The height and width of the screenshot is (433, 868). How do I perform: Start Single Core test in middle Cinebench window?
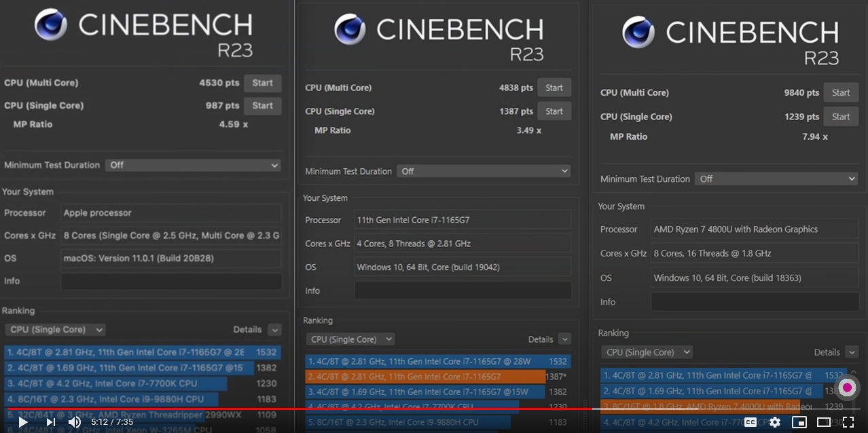[x=554, y=111]
